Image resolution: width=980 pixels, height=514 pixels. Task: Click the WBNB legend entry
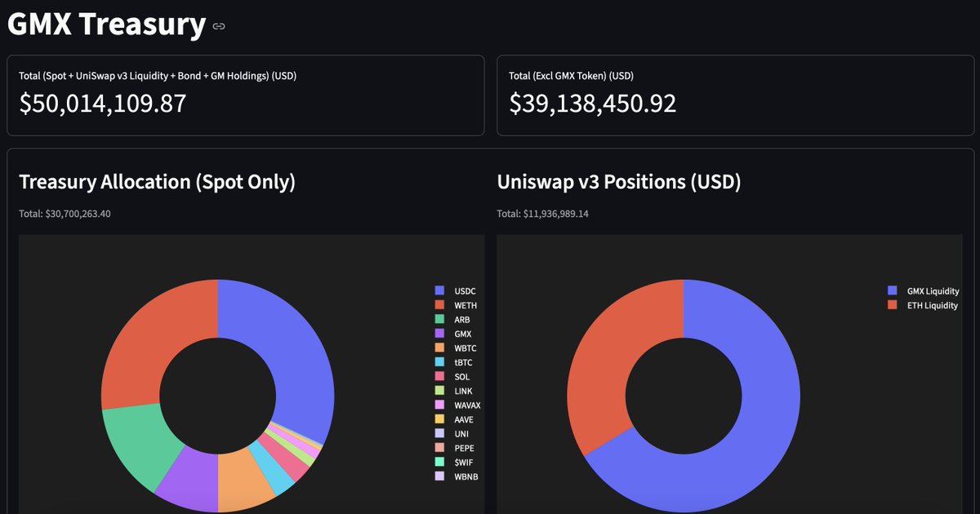coord(456,476)
